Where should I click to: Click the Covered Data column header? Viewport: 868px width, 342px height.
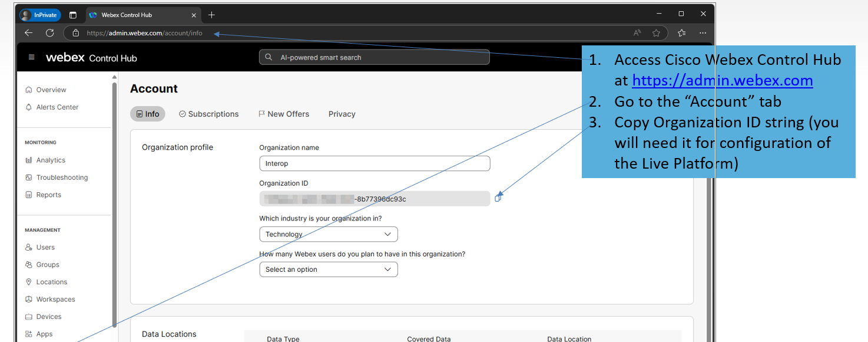[x=429, y=338]
